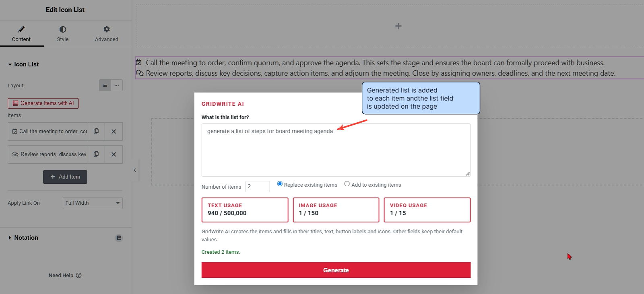Viewport: 644px width, 294px height.
Task: Select the default list layout icon
Action: [x=105, y=85]
